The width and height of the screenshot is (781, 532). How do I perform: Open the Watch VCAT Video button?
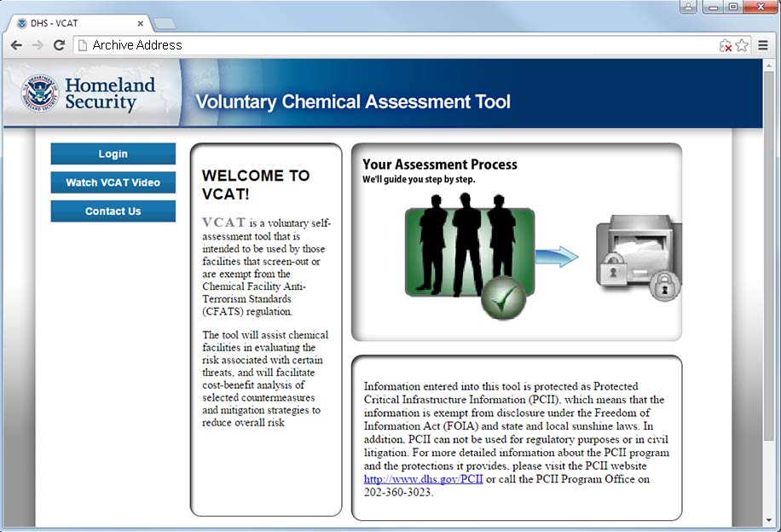[x=113, y=182]
